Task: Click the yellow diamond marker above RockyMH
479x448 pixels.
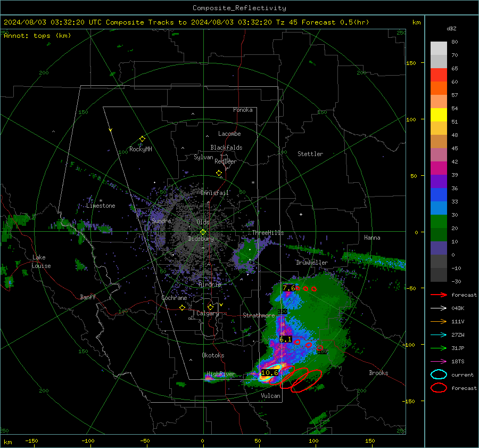Action: [142, 139]
